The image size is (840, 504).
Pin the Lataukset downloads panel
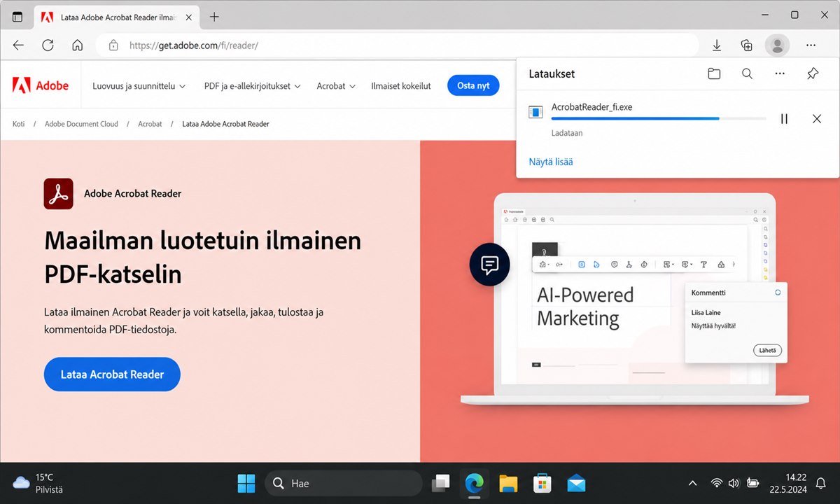pos(813,73)
